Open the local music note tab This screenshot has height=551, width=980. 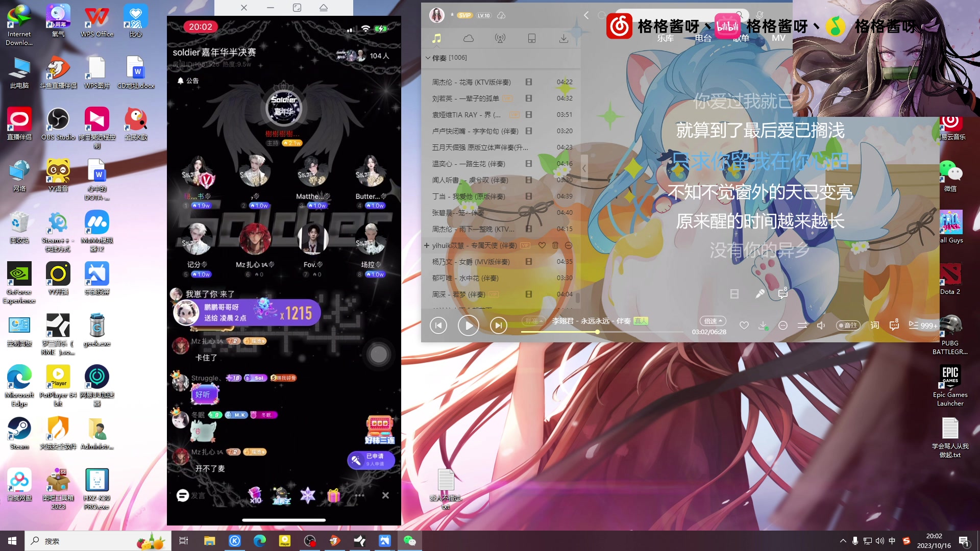(x=436, y=38)
